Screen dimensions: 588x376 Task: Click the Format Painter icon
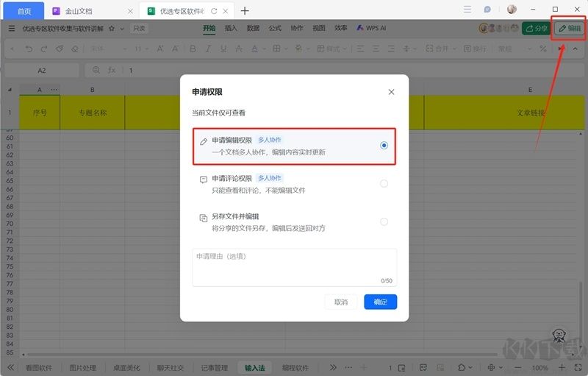tap(60, 49)
